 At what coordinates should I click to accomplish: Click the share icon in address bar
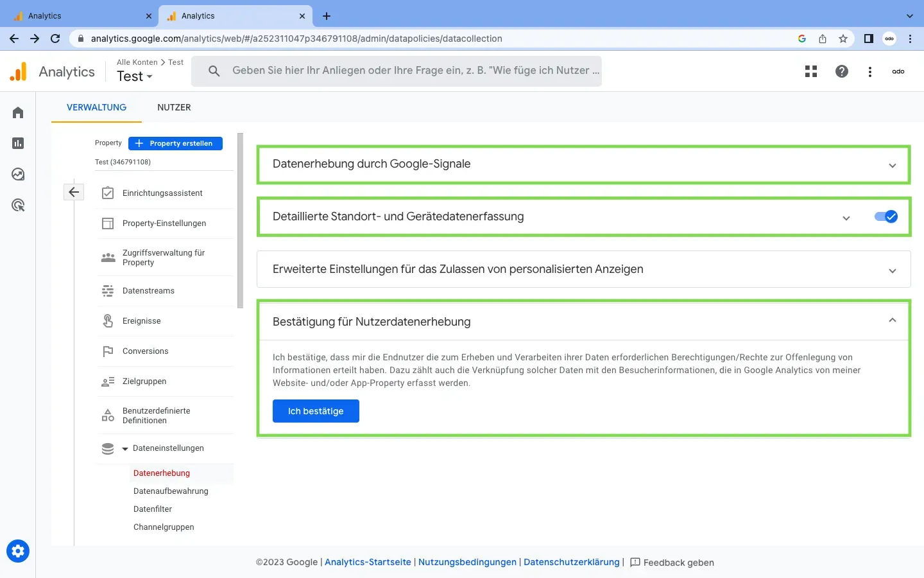(823, 39)
